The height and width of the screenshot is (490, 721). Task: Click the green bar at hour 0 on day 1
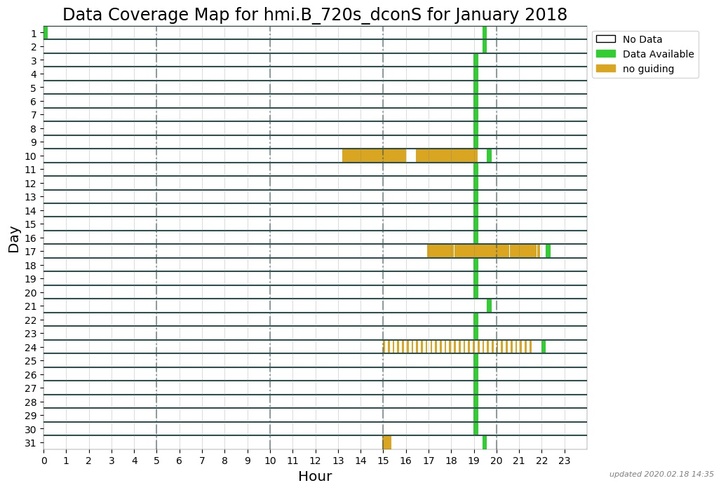point(45,33)
